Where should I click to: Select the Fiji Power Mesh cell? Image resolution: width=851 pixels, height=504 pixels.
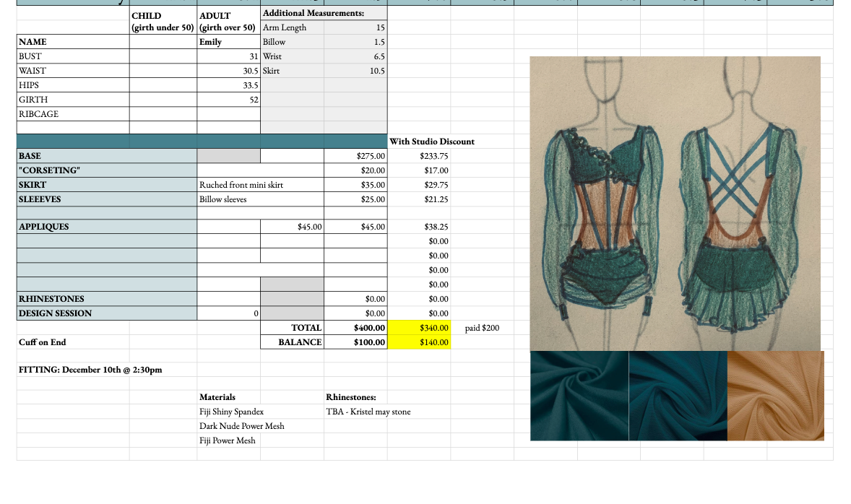(228, 440)
